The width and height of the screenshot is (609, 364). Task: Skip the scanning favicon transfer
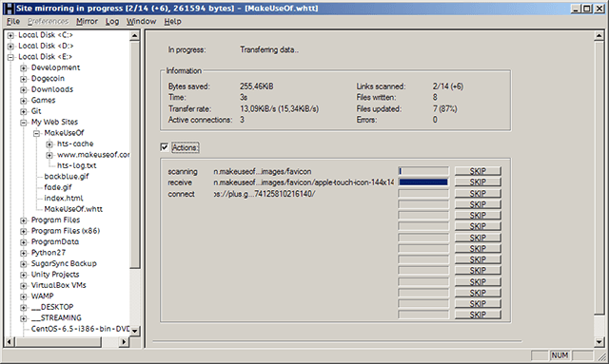(x=478, y=171)
